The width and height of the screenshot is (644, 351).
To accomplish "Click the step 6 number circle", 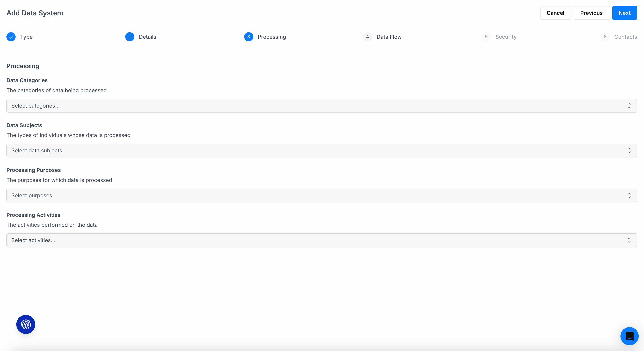I will coord(605,37).
